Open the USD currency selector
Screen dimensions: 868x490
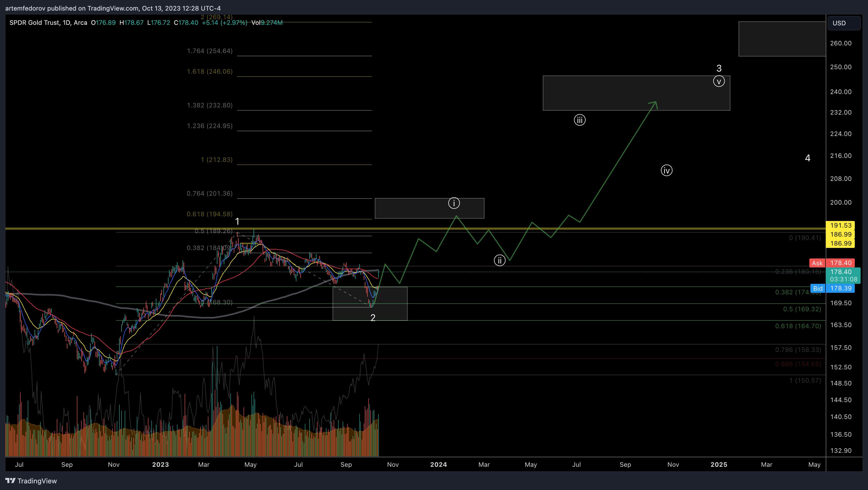pos(844,23)
